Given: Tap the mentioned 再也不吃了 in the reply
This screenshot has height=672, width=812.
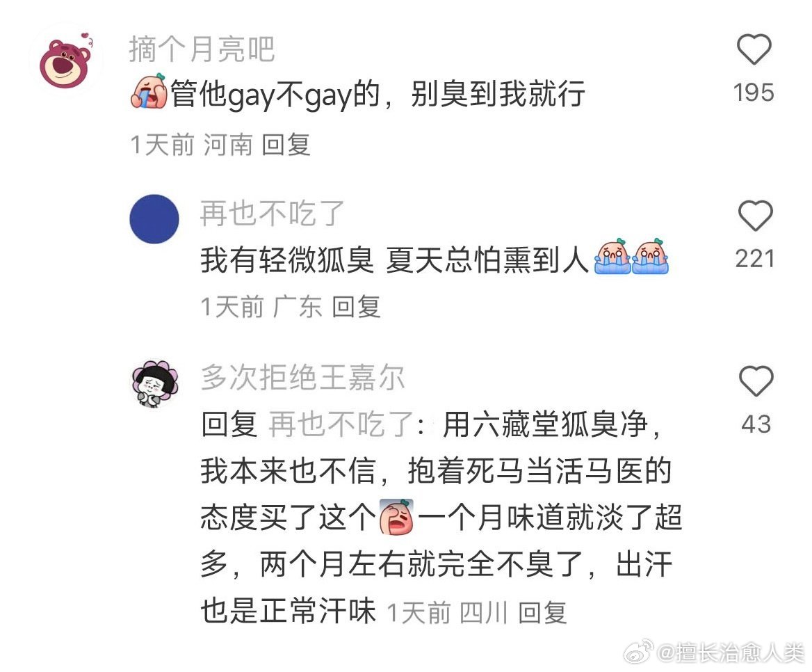Looking at the screenshot, I should 341,425.
